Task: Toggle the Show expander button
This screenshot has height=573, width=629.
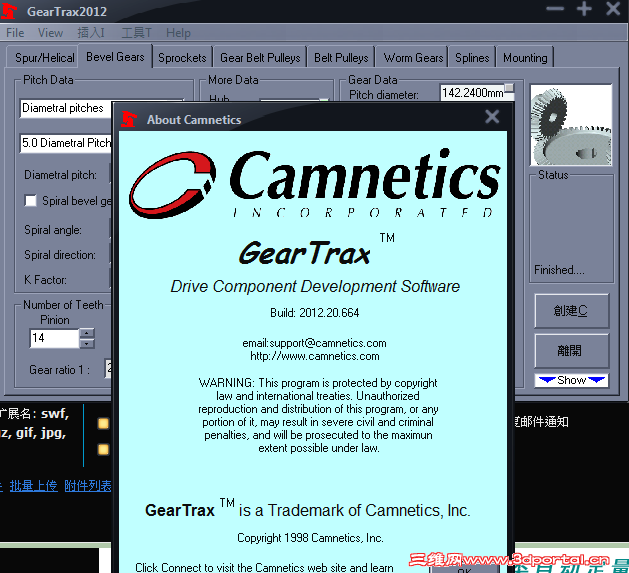Action: pyautogui.click(x=571, y=380)
